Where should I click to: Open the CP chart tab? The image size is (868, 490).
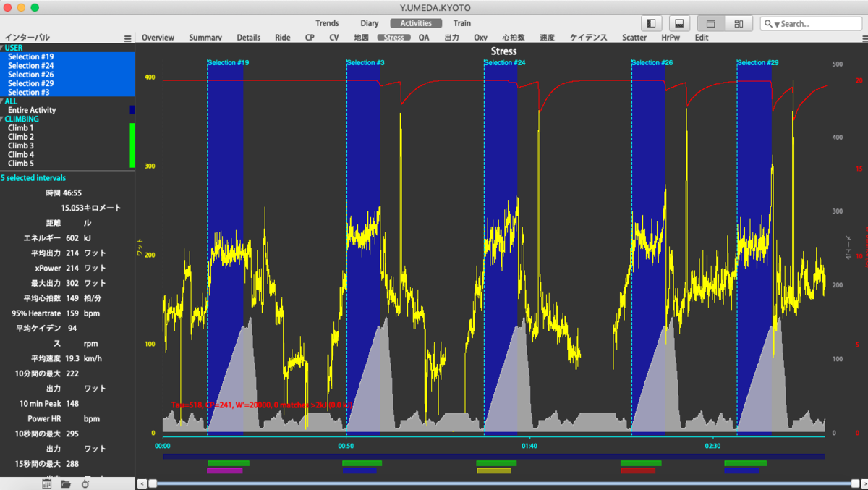[x=310, y=38]
